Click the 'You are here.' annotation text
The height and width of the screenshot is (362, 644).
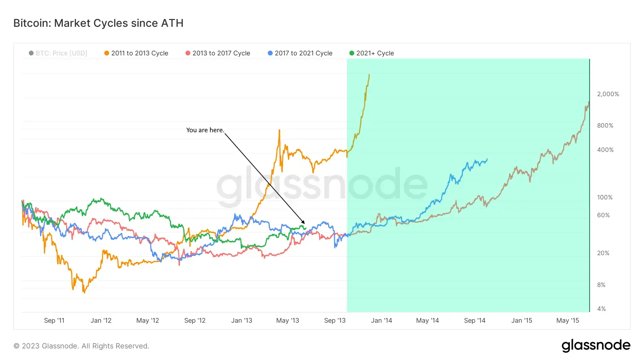tap(205, 130)
